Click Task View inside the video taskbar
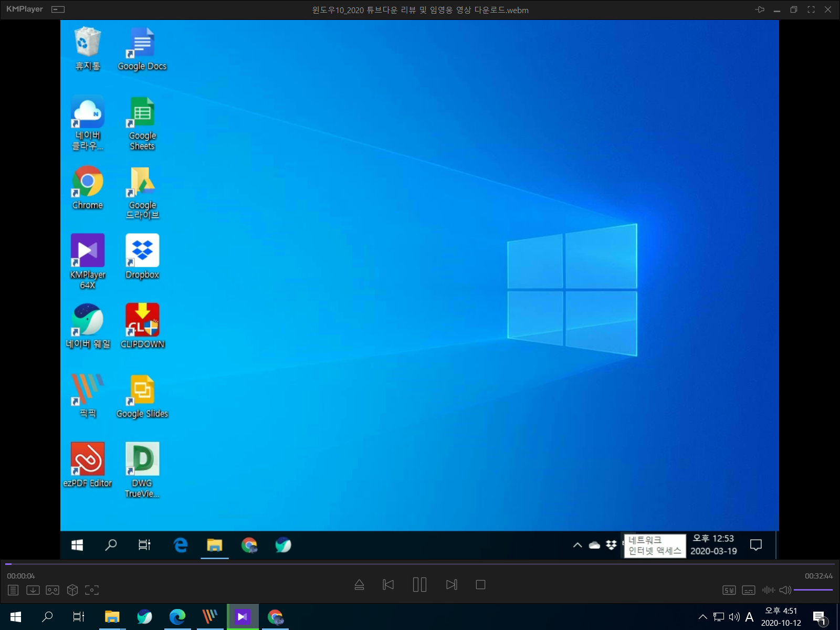 144,545
